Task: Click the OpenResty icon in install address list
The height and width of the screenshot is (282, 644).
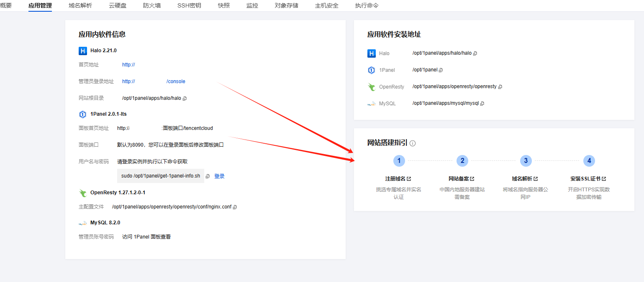Action: [371, 87]
